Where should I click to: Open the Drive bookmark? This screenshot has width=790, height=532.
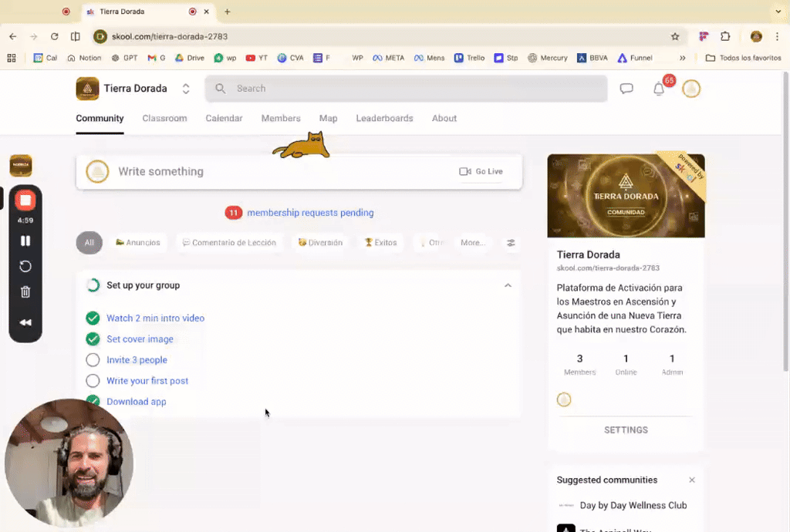point(190,58)
